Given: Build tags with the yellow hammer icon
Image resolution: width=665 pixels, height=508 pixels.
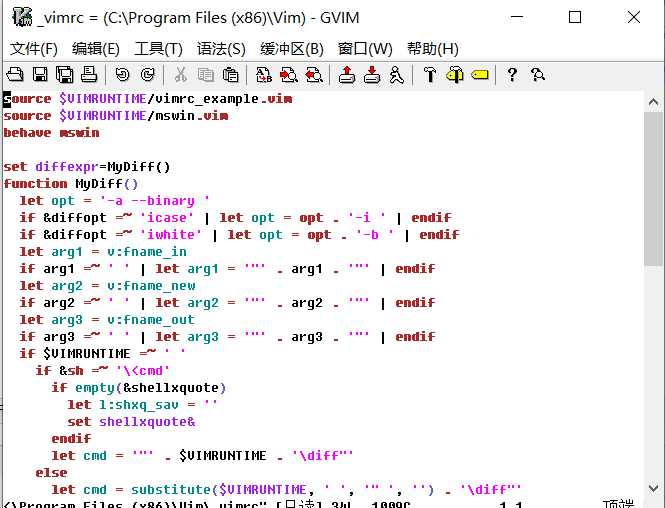Looking at the screenshot, I should click(455, 75).
